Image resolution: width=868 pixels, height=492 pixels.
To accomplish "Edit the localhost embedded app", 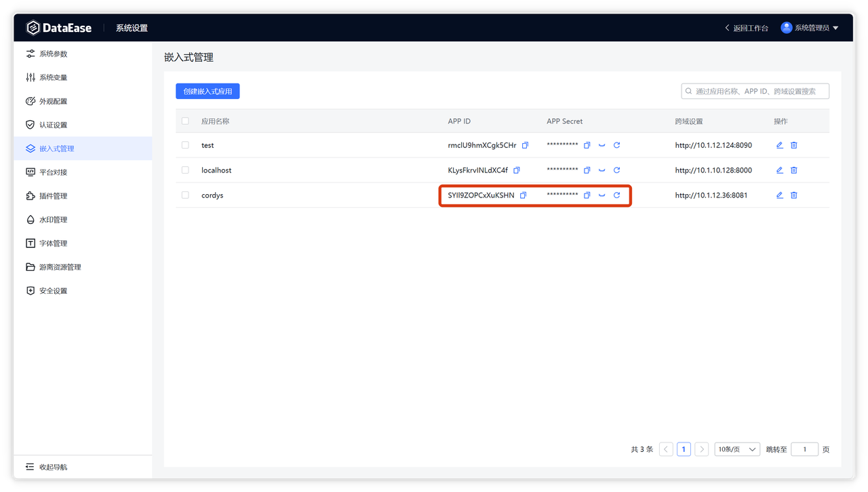I will [x=779, y=170].
